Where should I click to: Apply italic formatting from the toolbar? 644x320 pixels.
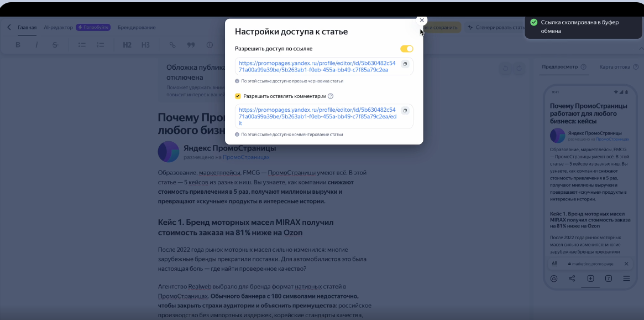[36, 45]
